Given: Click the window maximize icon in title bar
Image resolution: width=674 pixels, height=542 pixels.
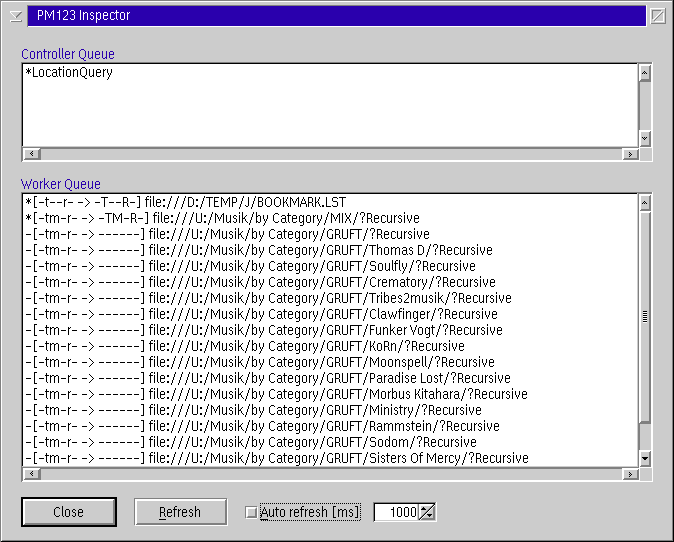Looking at the screenshot, I should tap(657, 15).
